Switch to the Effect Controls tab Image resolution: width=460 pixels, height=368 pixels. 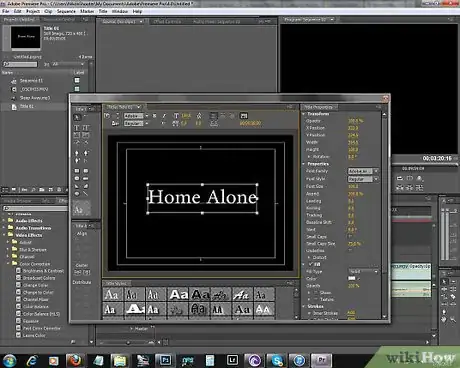[167, 22]
